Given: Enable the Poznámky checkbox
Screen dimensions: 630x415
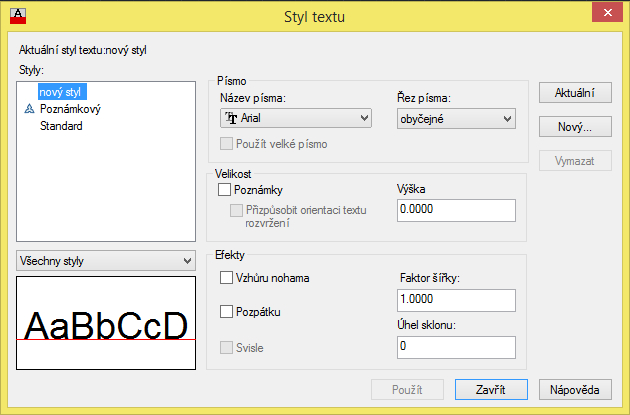Looking at the screenshot, I should click(224, 190).
